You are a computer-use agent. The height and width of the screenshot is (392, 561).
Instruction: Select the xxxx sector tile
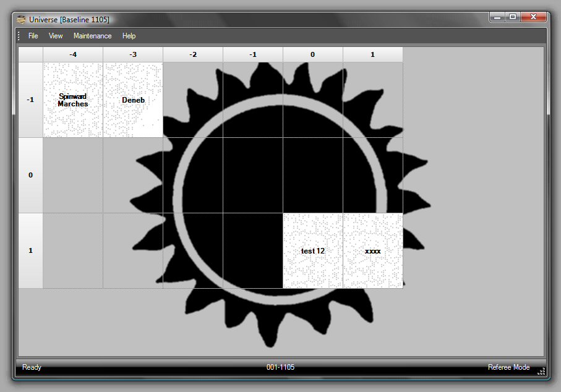(x=373, y=251)
